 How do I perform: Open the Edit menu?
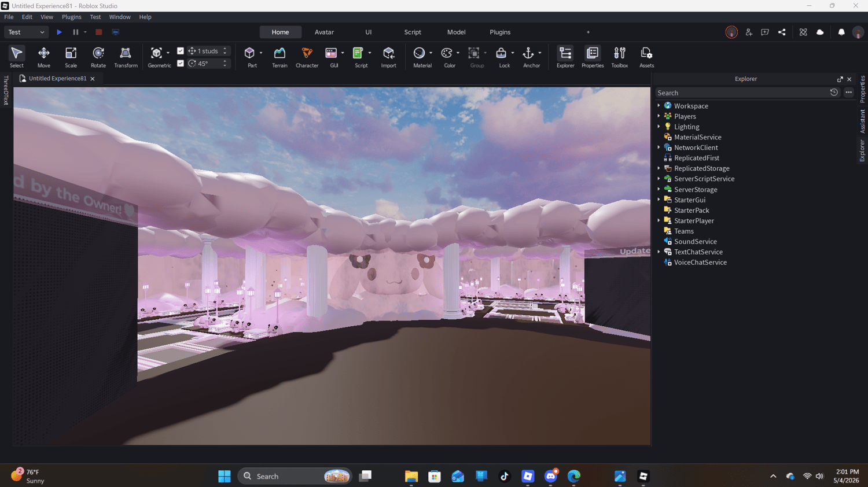tap(27, 17)
